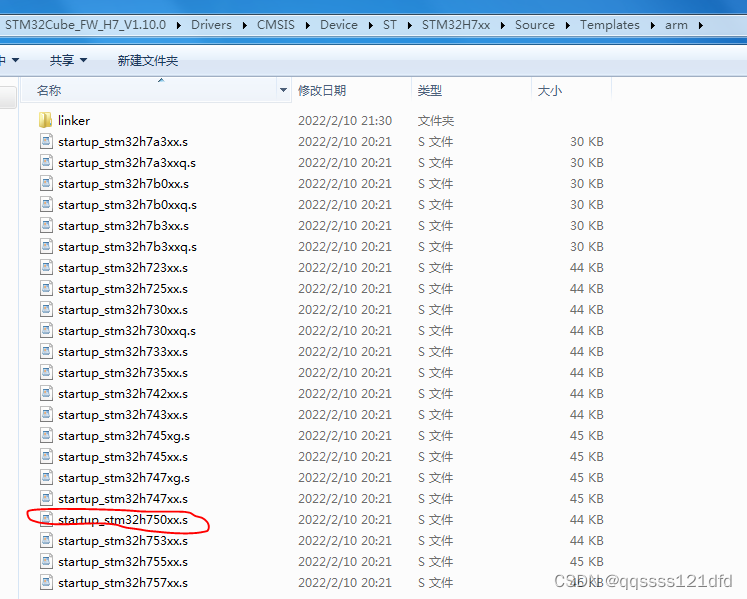Click file name startup_stm32h750xx.s

click(123, 519)
